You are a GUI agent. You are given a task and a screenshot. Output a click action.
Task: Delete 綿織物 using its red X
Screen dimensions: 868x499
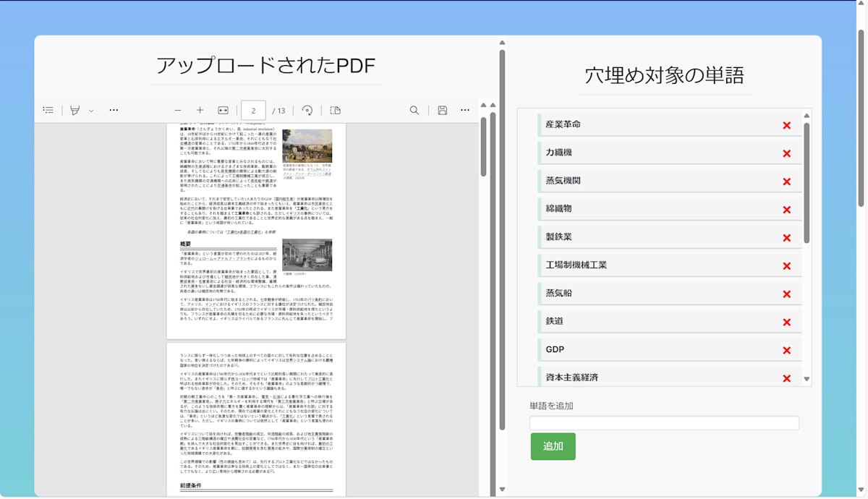tap(787, 210)
